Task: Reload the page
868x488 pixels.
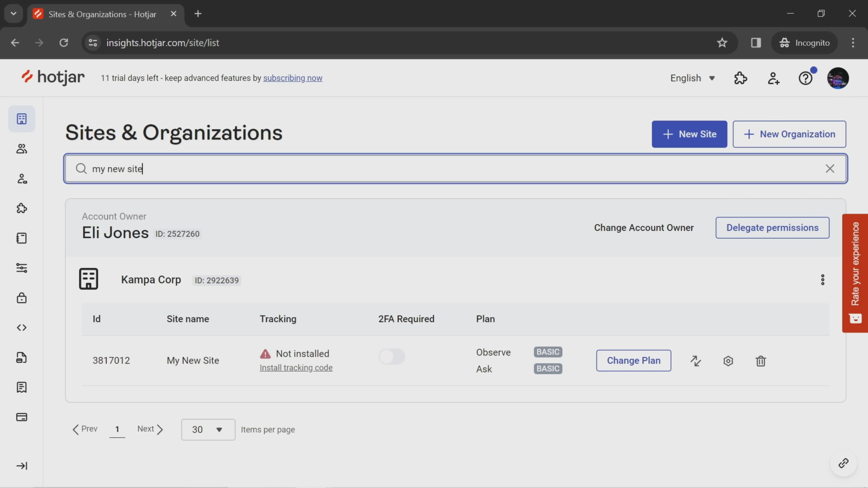Action: click(64, 43)
